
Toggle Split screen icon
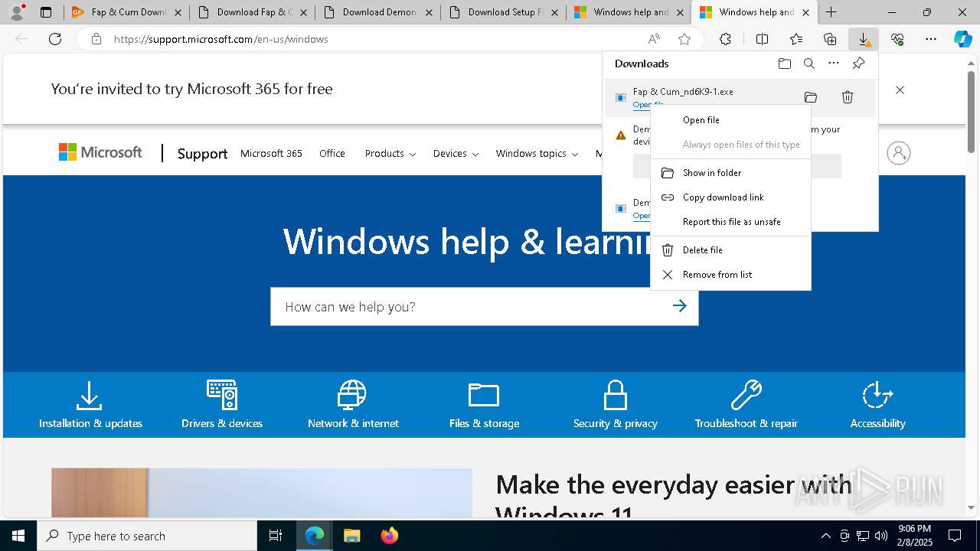762,39
